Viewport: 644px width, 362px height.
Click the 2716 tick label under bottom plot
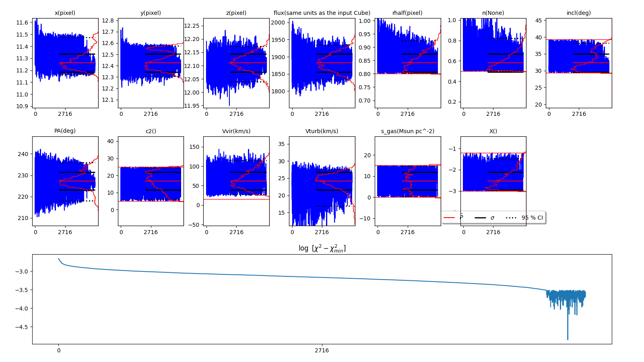[322, 350]
